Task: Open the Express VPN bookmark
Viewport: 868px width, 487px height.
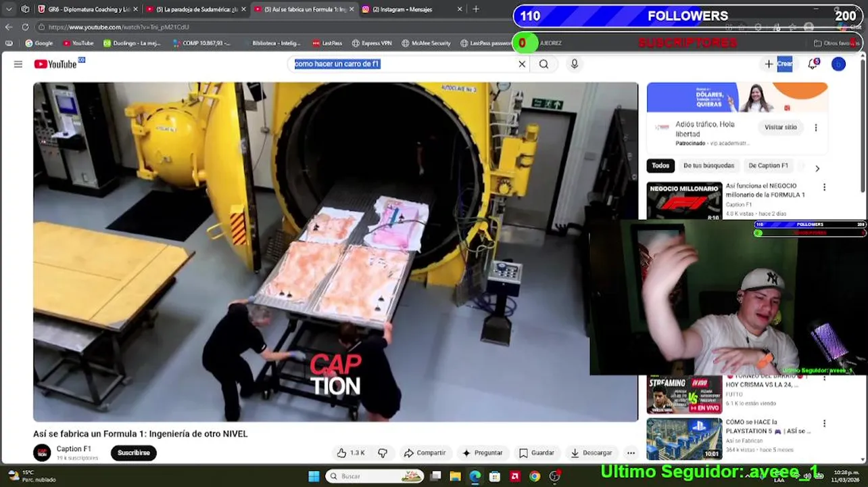Action: [371, 43]
